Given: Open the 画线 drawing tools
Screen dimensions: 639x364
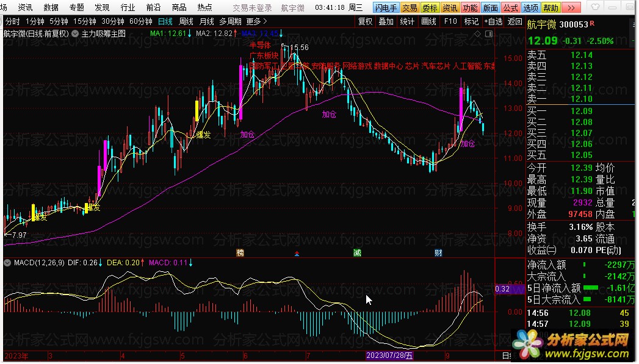Looking at the screenshot, I should (428, 21).
